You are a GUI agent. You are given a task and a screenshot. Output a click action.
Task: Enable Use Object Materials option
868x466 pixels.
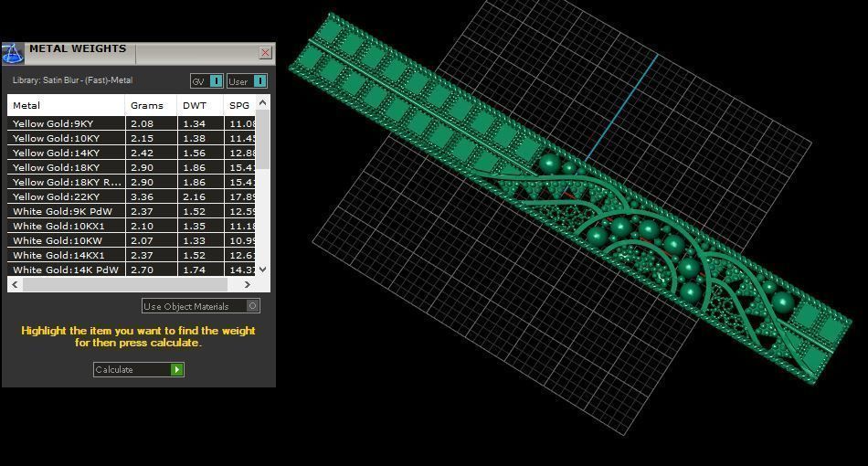201,306
